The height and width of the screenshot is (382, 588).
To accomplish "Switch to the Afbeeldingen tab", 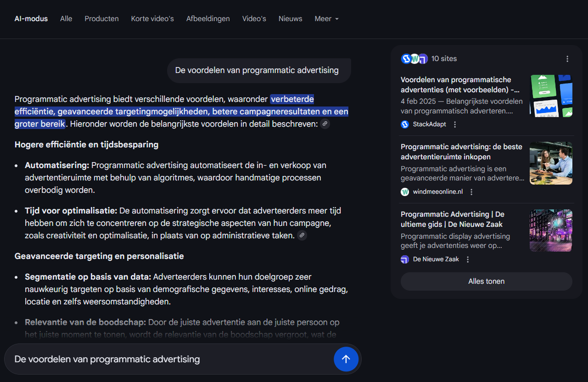I will click(x=208, y=19).
